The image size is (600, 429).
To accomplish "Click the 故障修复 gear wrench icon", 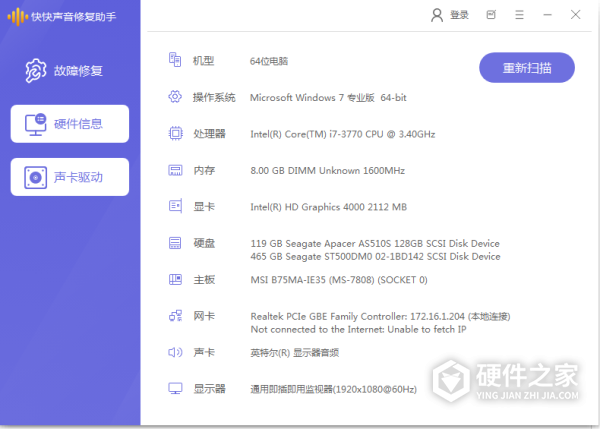I will 36,70.
